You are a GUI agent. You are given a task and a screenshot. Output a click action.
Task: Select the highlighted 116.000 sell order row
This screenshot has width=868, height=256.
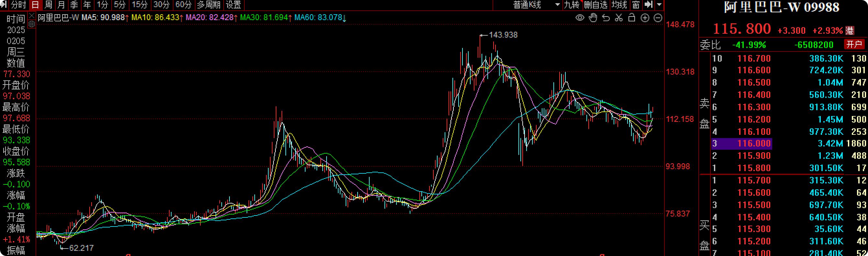tap(788, 144)
